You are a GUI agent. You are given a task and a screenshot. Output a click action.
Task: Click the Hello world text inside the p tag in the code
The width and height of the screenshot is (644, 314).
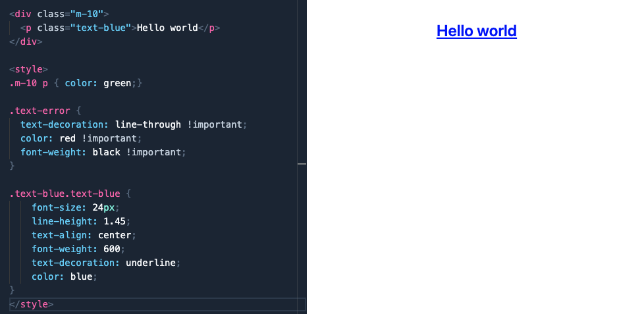tap(167, 28)
